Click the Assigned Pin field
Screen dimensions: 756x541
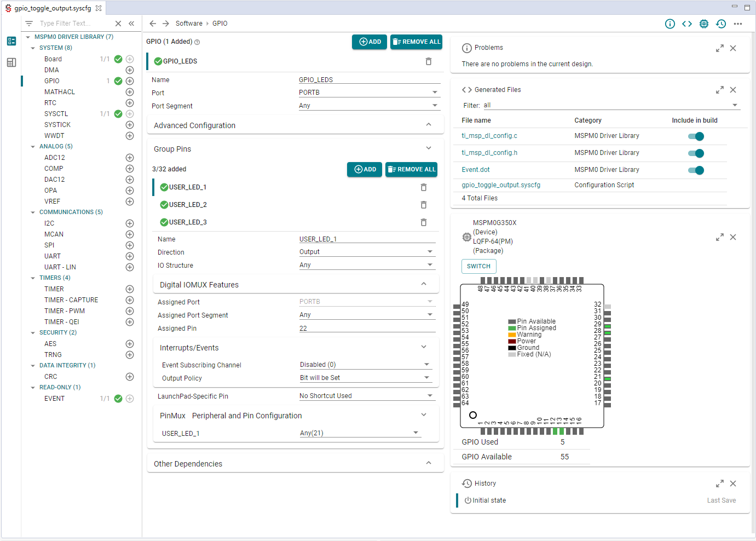367,329
